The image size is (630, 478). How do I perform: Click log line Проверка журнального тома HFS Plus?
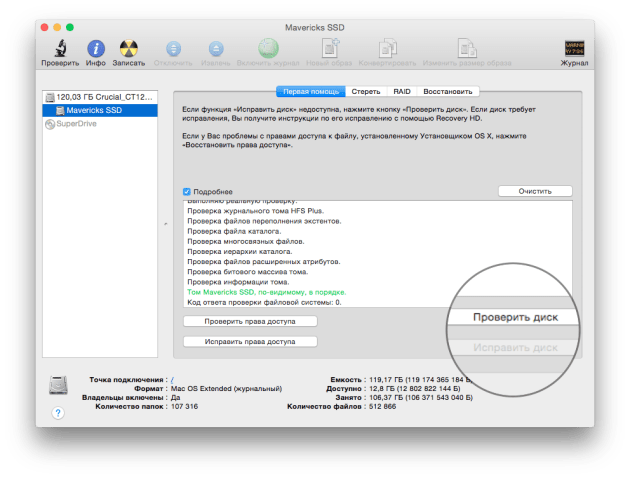[256, 211]
